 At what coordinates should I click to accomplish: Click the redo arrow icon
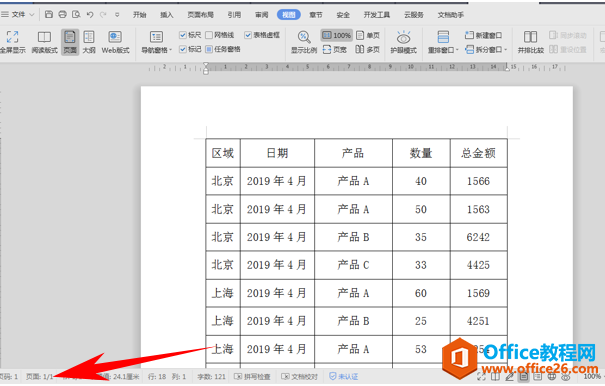click(103, 15)
